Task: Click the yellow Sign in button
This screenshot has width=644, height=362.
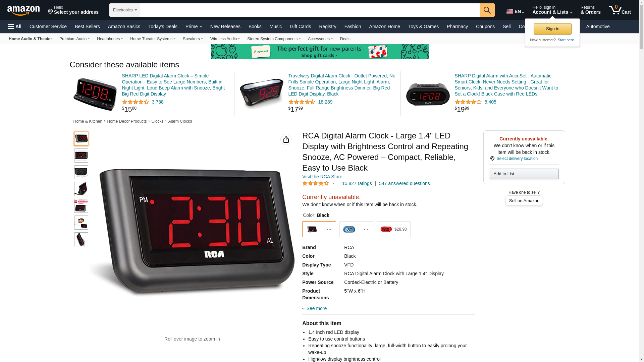Action: 552,29
